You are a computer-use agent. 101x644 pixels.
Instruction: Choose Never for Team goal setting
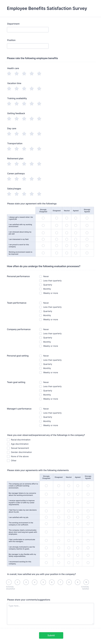pyautogui.click(x=41, y=382)
